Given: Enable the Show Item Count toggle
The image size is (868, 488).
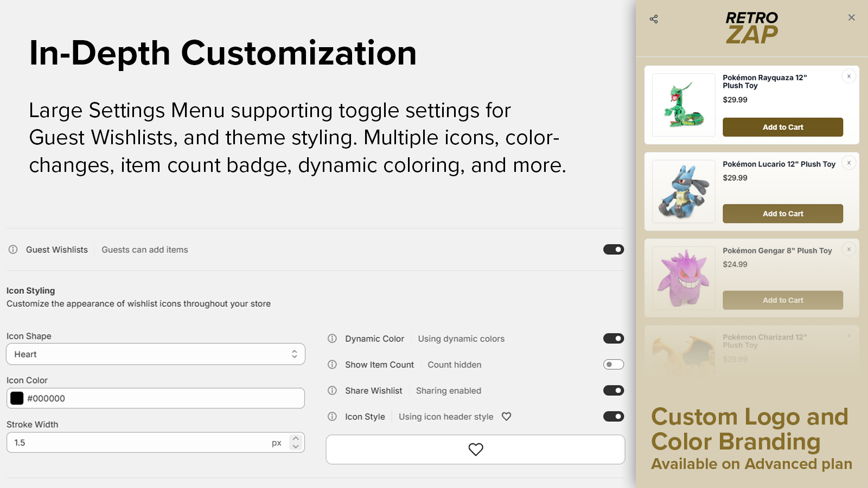Looking at the screenshot, I should (613, 364).
